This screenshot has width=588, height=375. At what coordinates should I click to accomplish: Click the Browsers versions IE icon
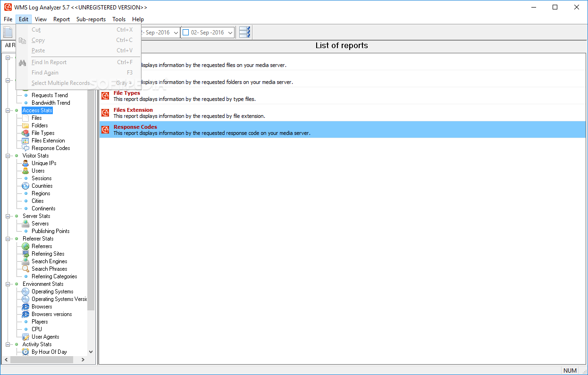tap(25, 314)
